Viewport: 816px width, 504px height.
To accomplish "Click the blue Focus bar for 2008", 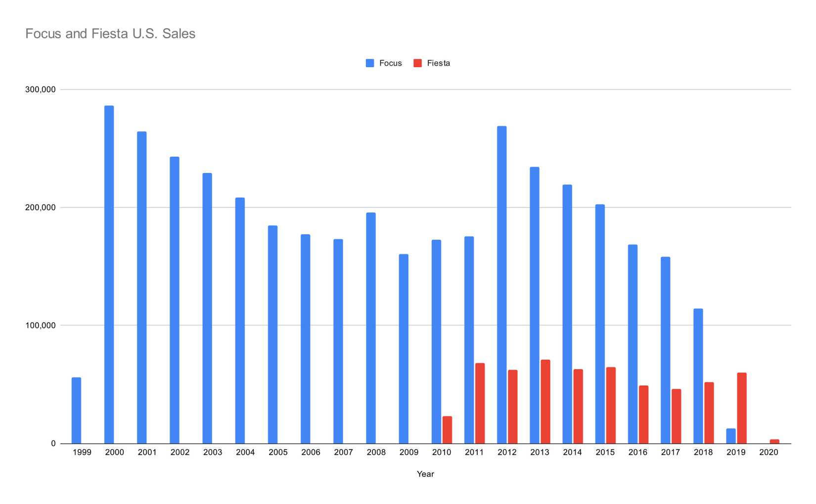I will (x=371, y=328).
